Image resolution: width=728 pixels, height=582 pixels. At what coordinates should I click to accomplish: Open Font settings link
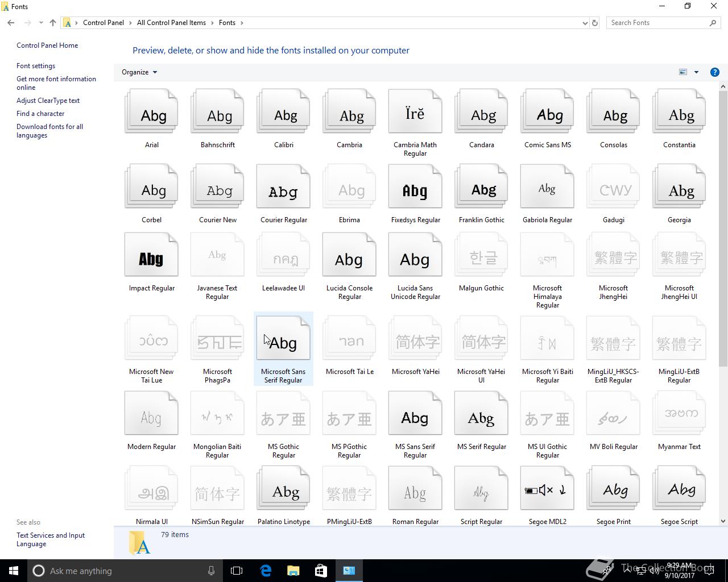point(36,66)
